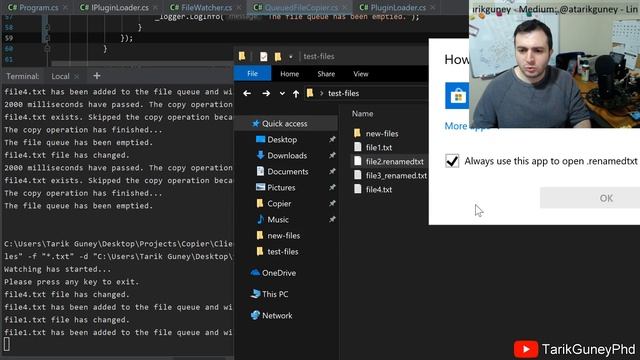
Task: Switch to the IPluginLoader.cs tab
Action: click(x=114, y=7)
